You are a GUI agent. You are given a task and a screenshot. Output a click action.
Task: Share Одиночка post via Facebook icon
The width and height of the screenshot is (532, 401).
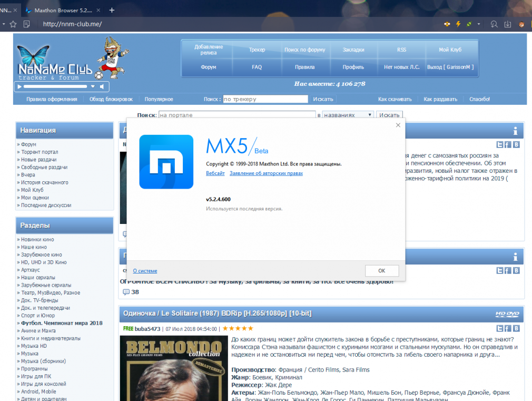click(508, 328)
